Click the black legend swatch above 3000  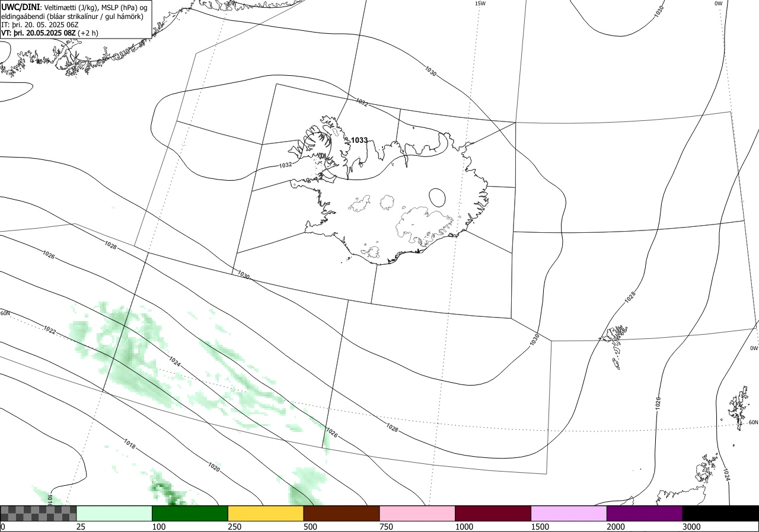[x=720, y=513]
